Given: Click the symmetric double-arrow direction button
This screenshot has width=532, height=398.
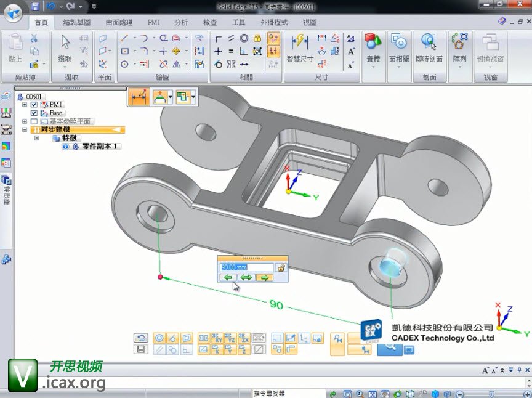Looking at the screenshot, I should click(x=246, y=278).
